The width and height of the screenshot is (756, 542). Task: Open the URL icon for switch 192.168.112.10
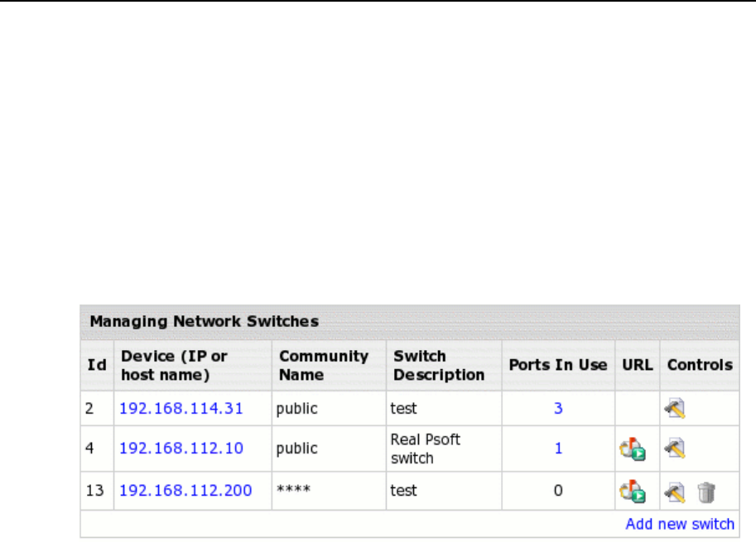(x=633, y=449)
